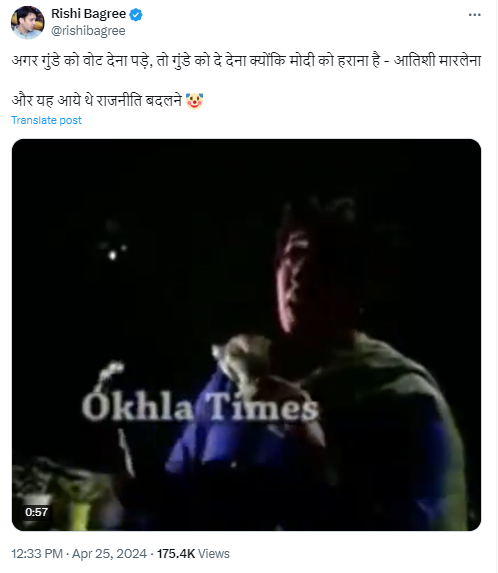The height and width of the screenshot is (573, 498).
Task: Open the three-dot more options menu
Action: point(474,15)
